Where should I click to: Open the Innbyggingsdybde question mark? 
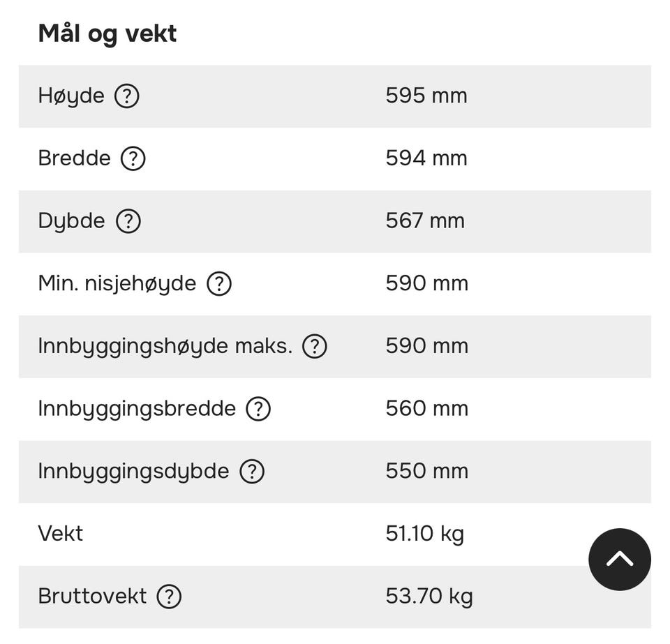coord(252,472)
